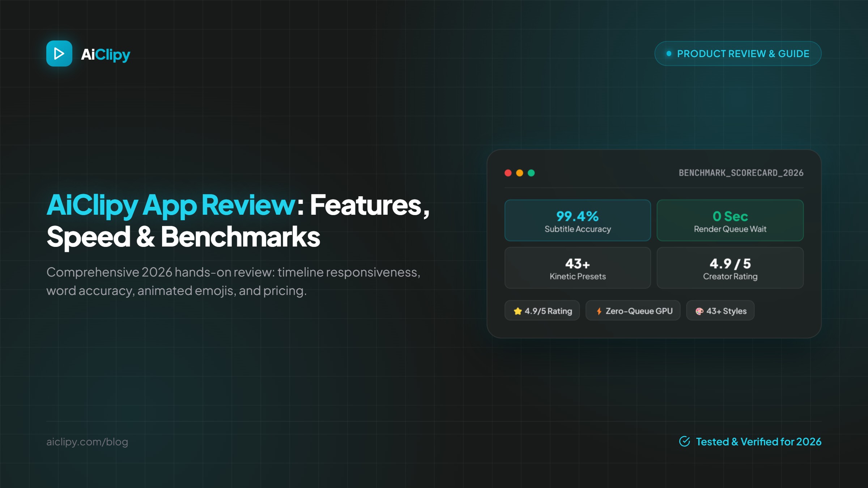Click the 4.9/5 Rating chip label
868x488 pixels.
(548, 311)
